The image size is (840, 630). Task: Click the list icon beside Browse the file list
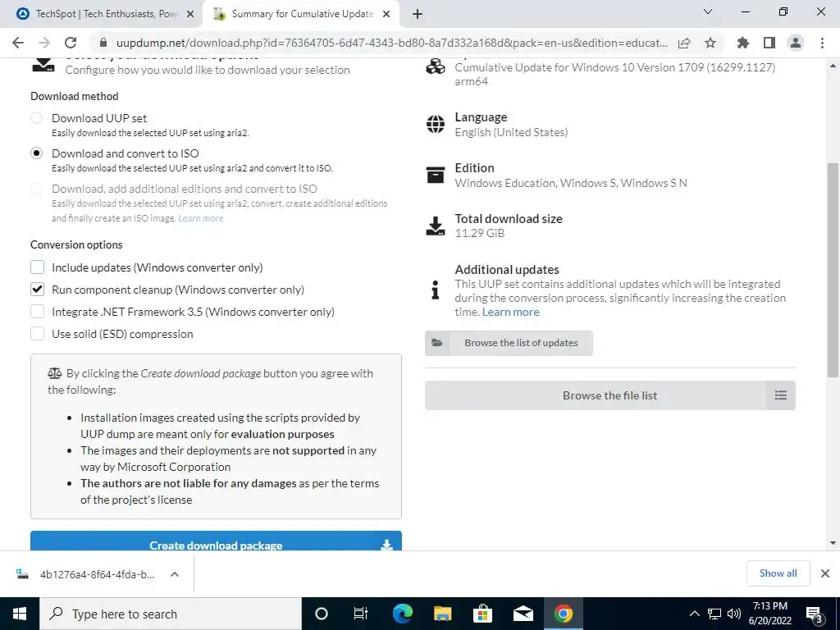[x=781, y=395]
